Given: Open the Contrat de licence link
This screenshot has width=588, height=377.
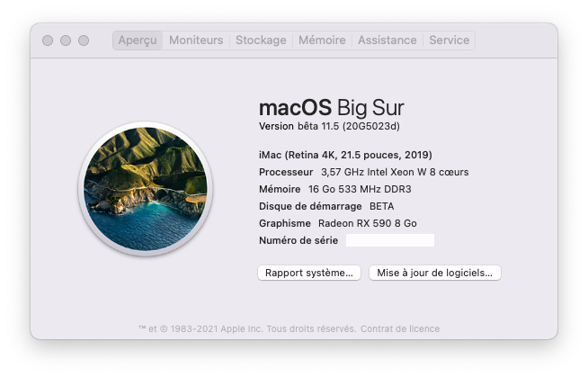Looking at the screenshot, I should [x=400, y=329].
